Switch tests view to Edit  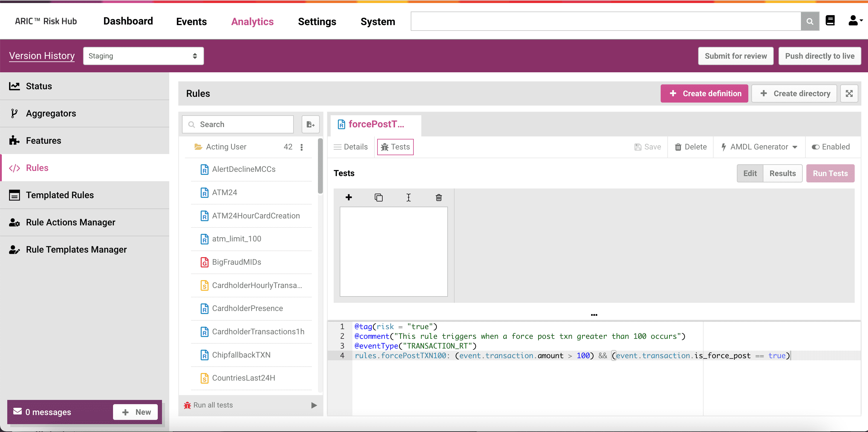coord(750,173)
